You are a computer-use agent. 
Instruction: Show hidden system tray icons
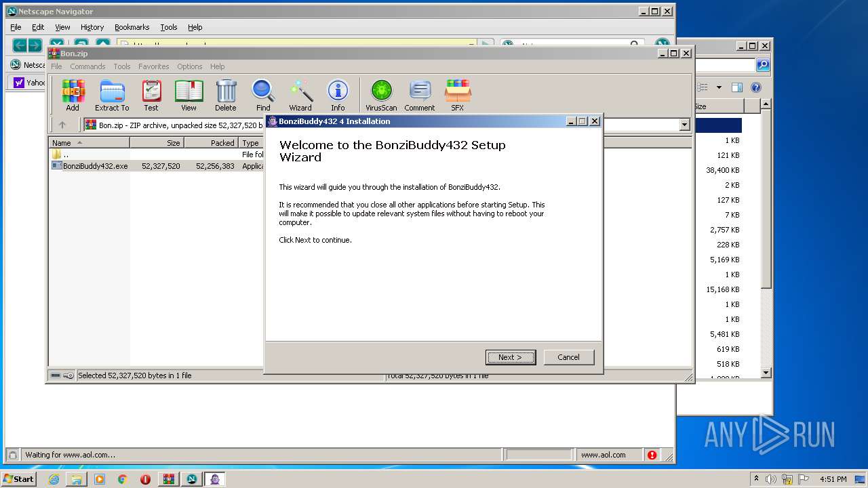coord(756,479)
